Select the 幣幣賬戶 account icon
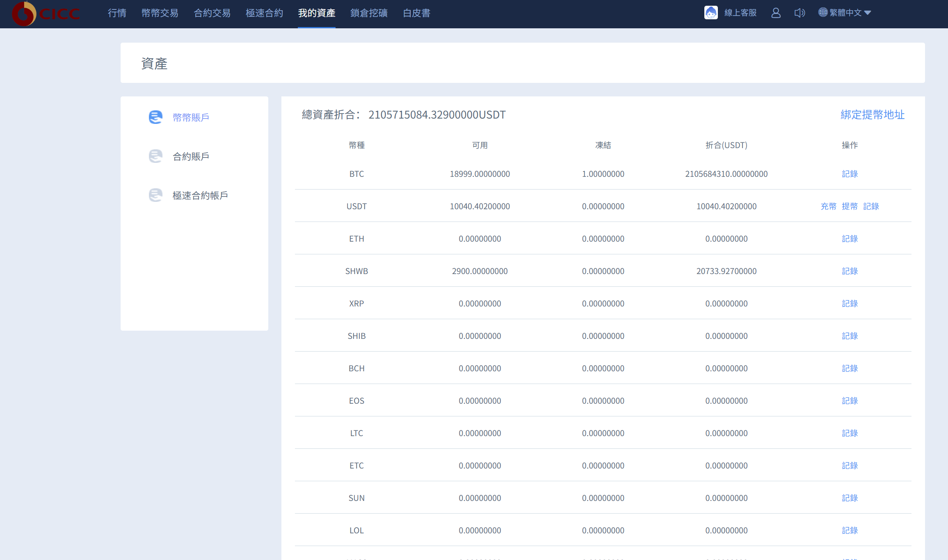Viewport: 948px width, 560px height. pyautogui.click(x=155, y=117)
